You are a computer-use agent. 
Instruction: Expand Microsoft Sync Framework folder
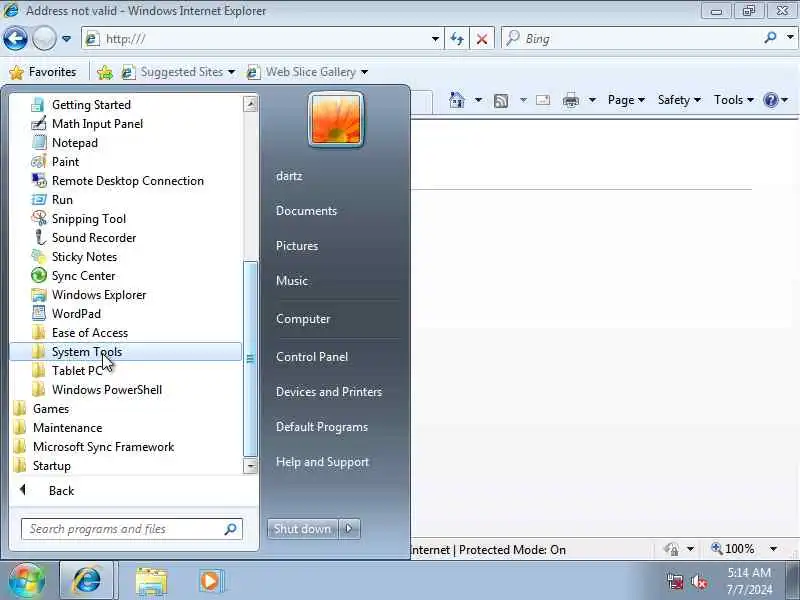click(126, 446)
